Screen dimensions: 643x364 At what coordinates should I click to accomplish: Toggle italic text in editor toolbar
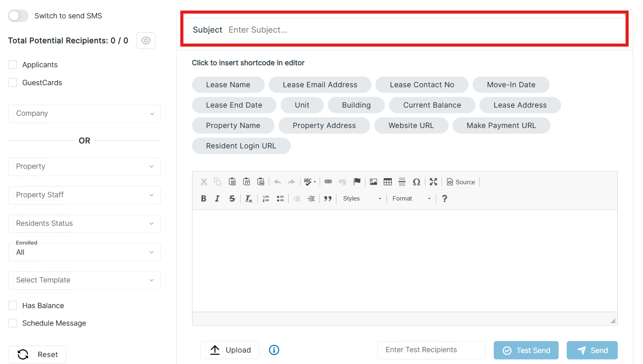pos(217,199)
